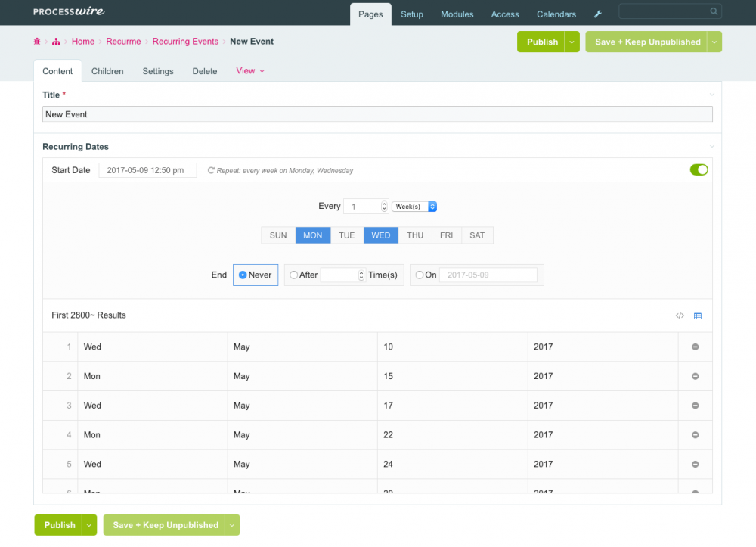Click the bug debug icon in breadcrumb
Image resolution: width=756 pixels, height=547 pixels.
click(37, 42)
